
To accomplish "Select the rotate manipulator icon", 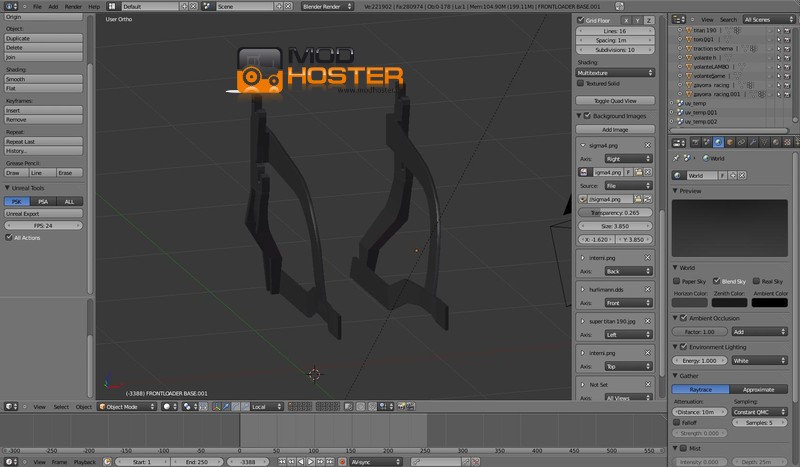I will tap(236, 407).
